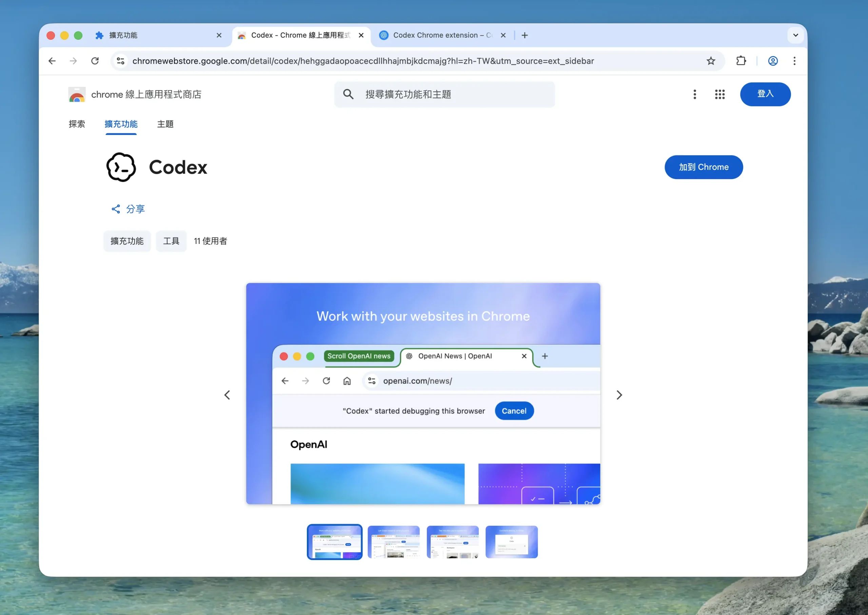The height and width of the screenshot is (615, 868).
Task: Open site information icon in address bar
Action: (121, 61)
